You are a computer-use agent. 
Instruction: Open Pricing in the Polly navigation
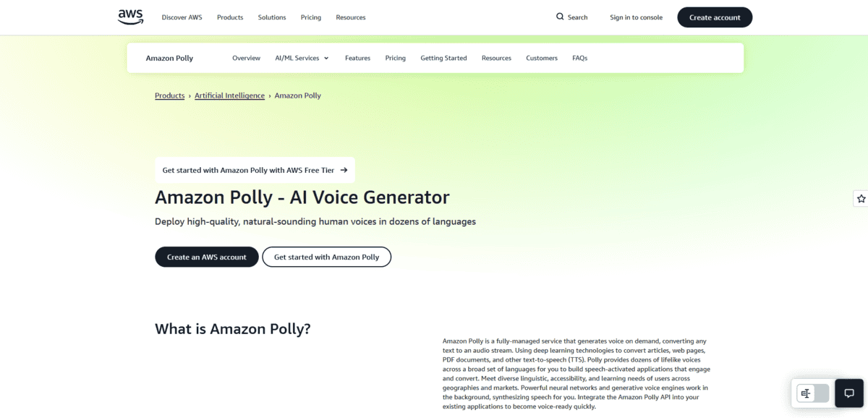pyautogui.click(x=395, y=58)
